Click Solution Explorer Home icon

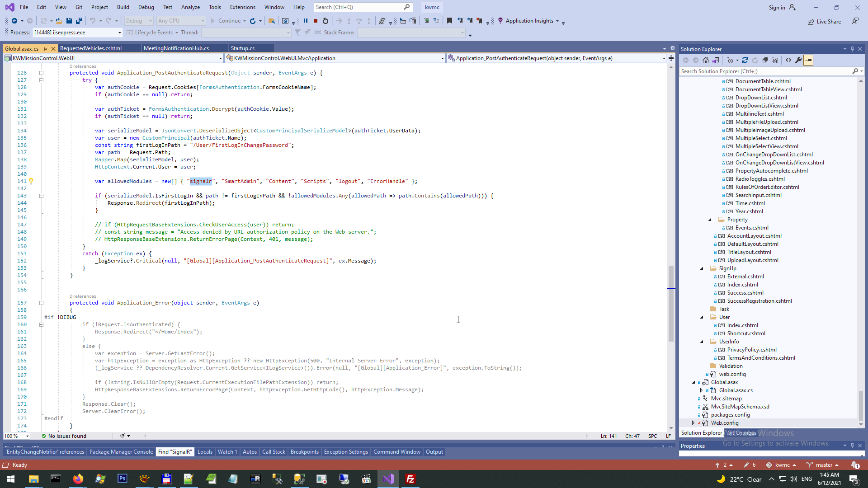coord(705,60)
